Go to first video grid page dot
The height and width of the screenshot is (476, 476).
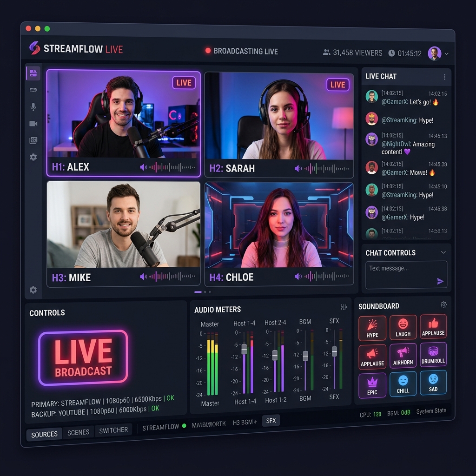(198, 292)
